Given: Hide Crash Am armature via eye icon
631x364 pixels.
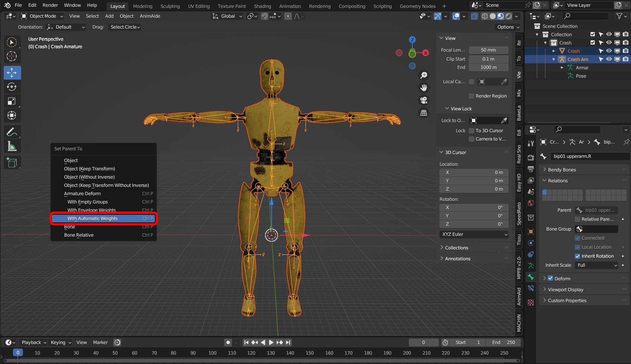Looking at the screenshot, I should coord(609,59).
